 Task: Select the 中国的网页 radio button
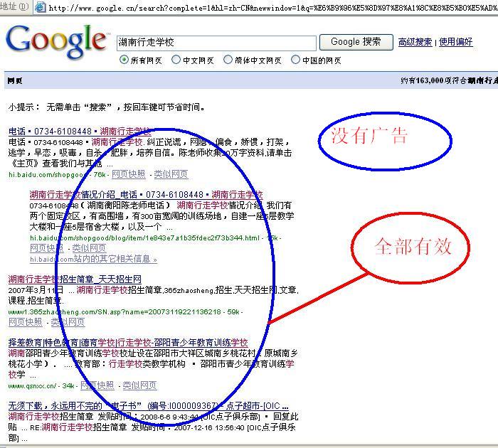pyautogui.click(x=295, y=60)
